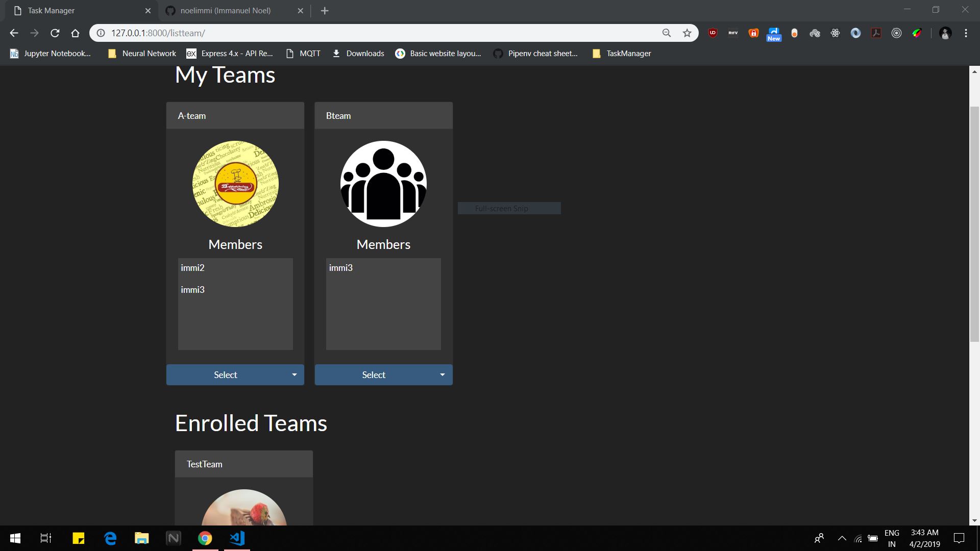Go to the browser home icon
980x551 pixels.
click(x=76, y=33)
